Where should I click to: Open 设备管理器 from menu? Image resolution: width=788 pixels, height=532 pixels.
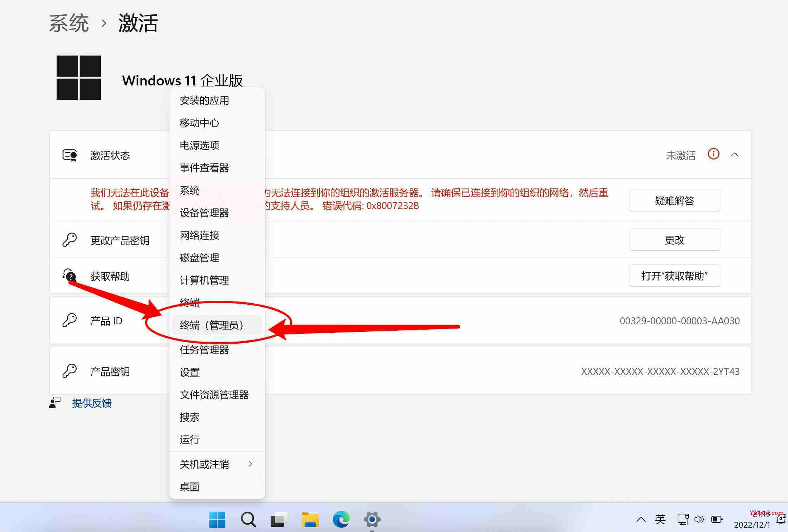click(x=217, y=213)
